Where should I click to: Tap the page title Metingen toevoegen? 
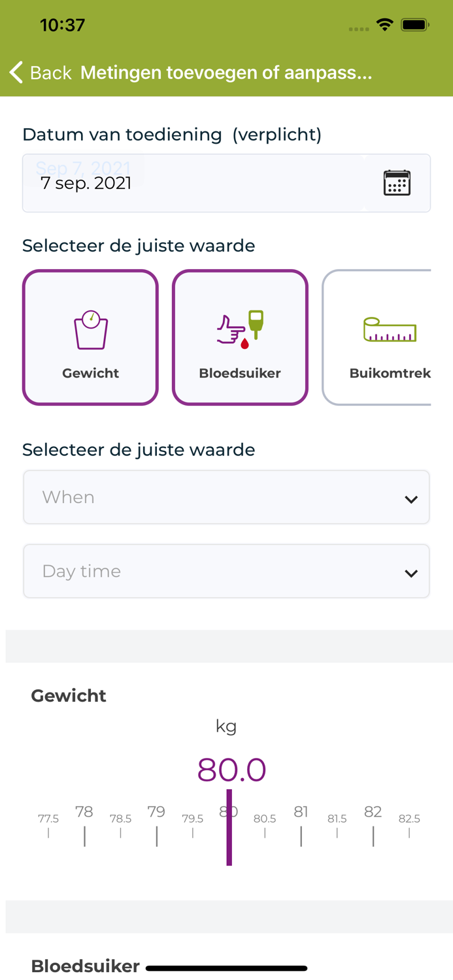tap(226, 73)
